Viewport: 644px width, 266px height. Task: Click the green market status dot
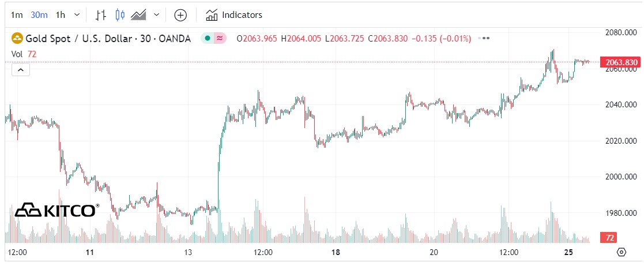pyautogui.click(x=208, y=39)
